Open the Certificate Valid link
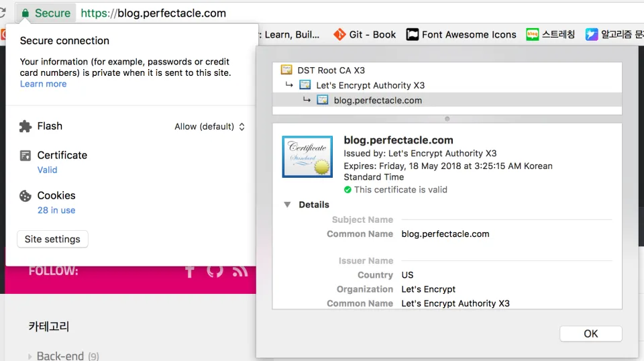This screenshot has width=644, height=361. [x=47, y=170]
